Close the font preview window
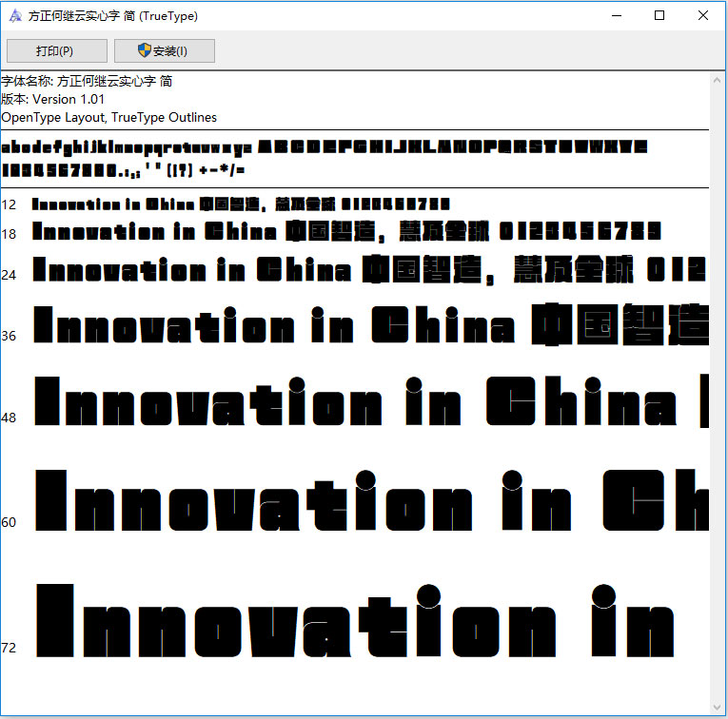 tap(703, 16)
